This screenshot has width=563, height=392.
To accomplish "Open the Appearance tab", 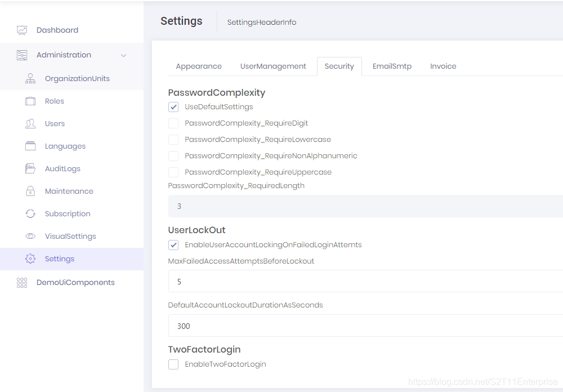I will click(x=198, y=66).
